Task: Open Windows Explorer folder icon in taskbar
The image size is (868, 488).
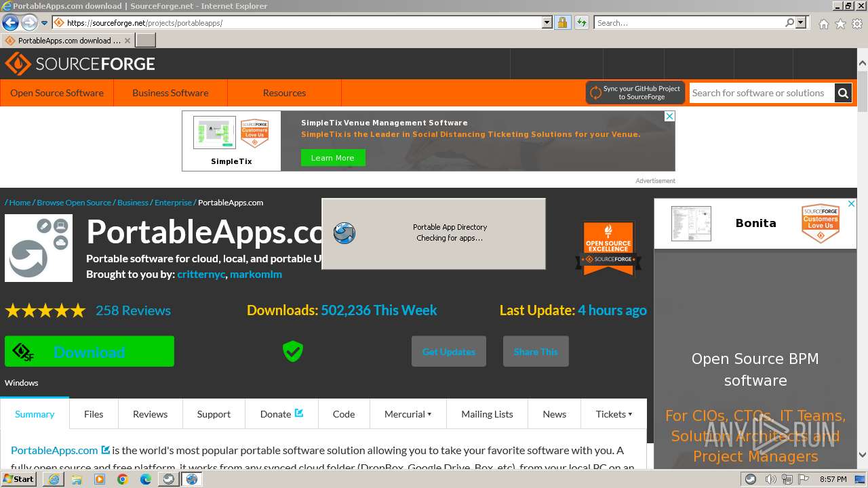Action: click(77, 479)
